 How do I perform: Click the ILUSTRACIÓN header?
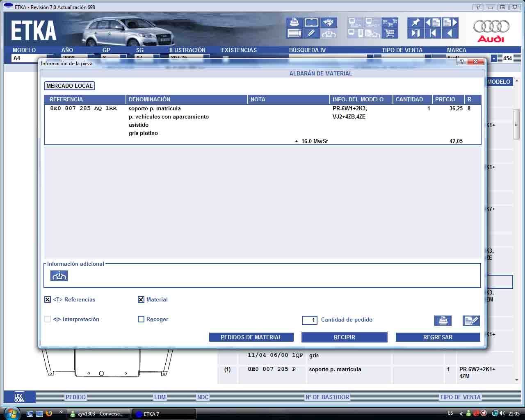click(x=187, y=50)
